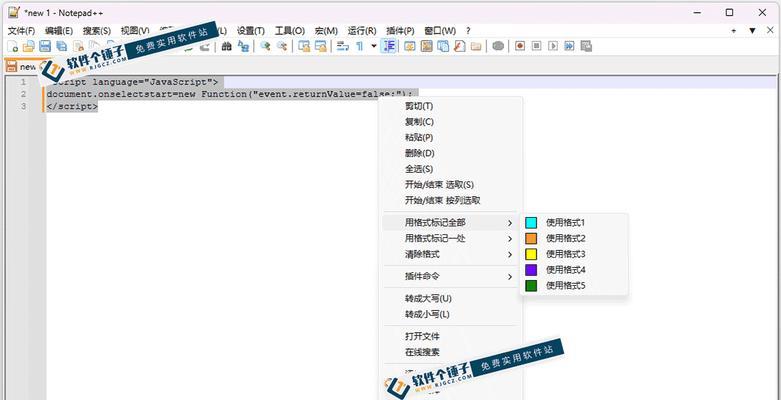Toggle word wrap from the toolbar
This screenshot has height=400, width=781.
[343, 46]
